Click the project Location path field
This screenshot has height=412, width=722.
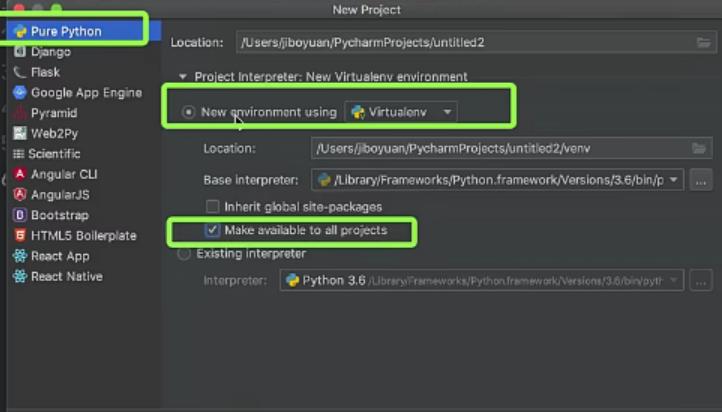476,43
